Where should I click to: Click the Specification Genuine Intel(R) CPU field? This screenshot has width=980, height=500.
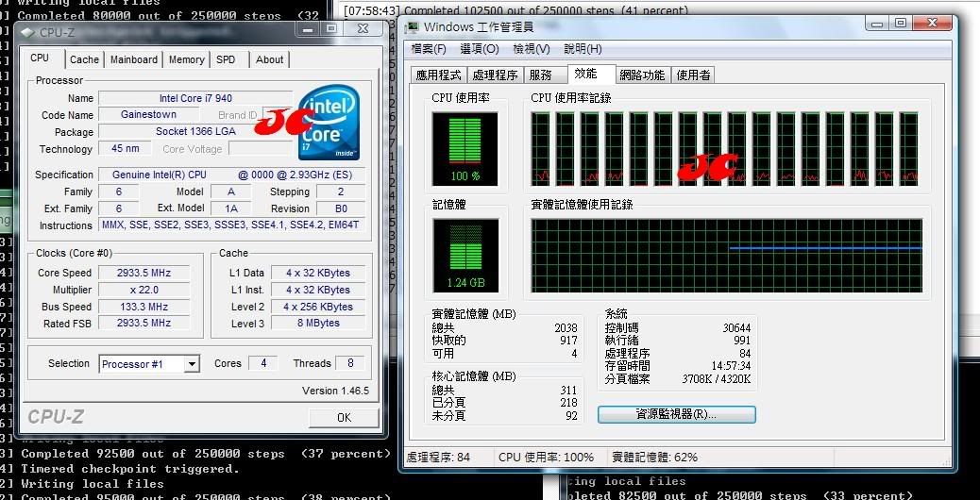point(232,175)
